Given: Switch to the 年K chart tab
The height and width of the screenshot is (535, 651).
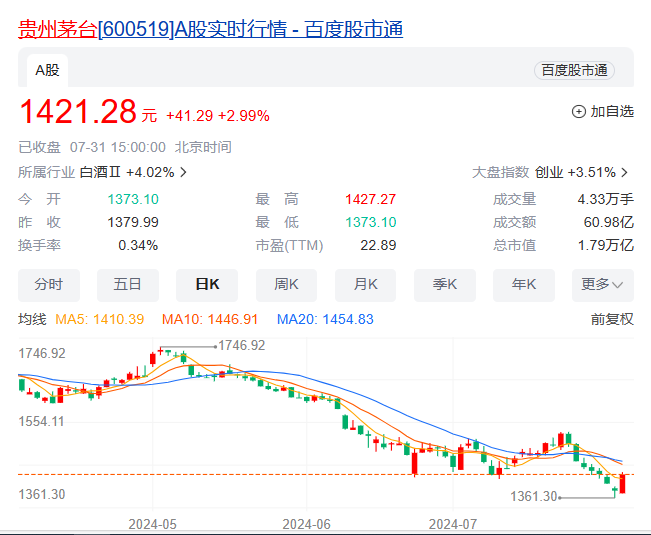Looking at the screenshot, I should (x=524, y=285).
